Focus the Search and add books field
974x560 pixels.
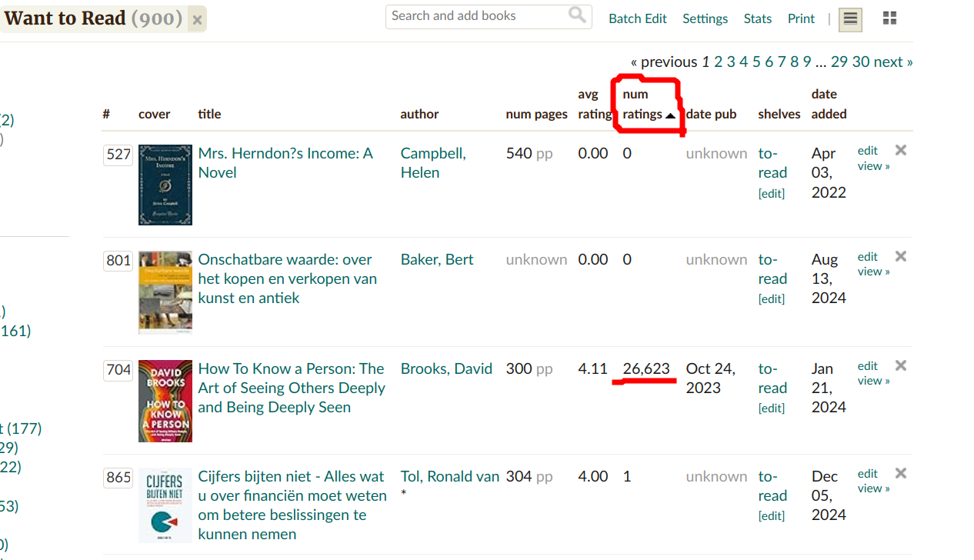(477, 16)
